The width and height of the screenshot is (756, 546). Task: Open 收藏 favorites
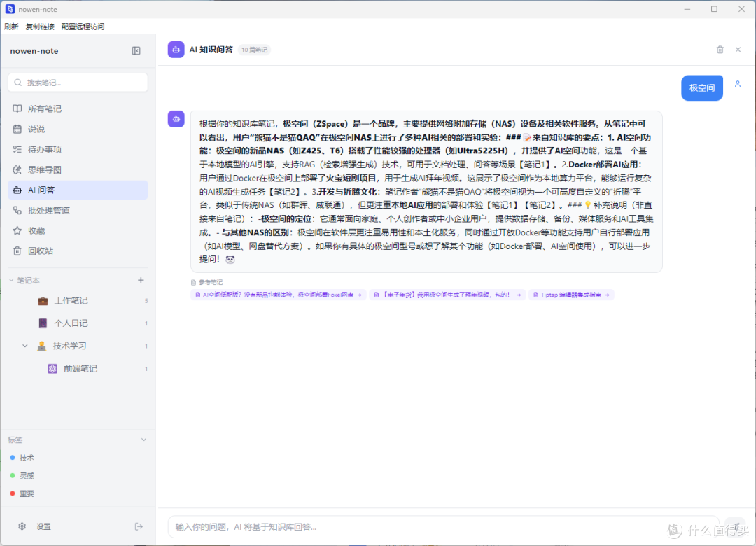point(78,230)
